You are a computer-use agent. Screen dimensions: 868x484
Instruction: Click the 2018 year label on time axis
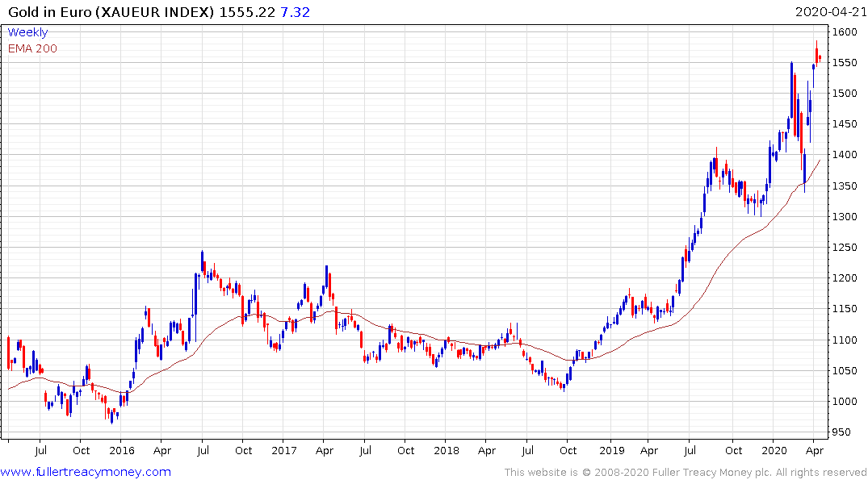click(x=447, y=450)
